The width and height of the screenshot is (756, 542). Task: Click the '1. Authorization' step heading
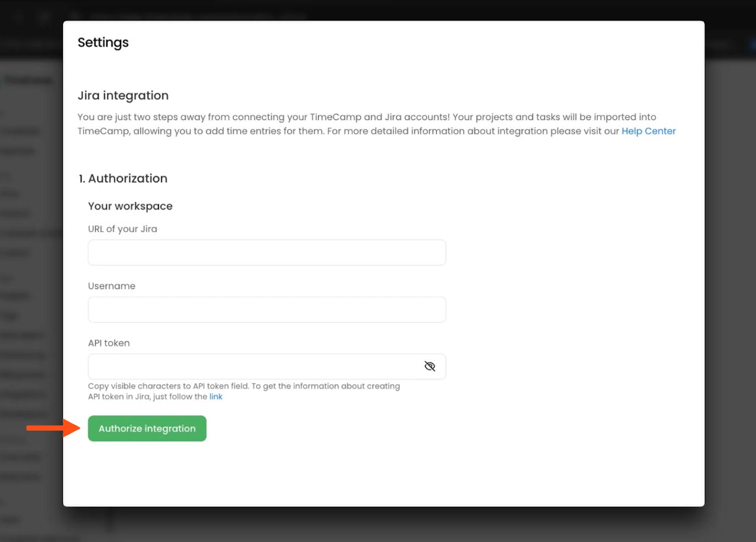(123, 178)
